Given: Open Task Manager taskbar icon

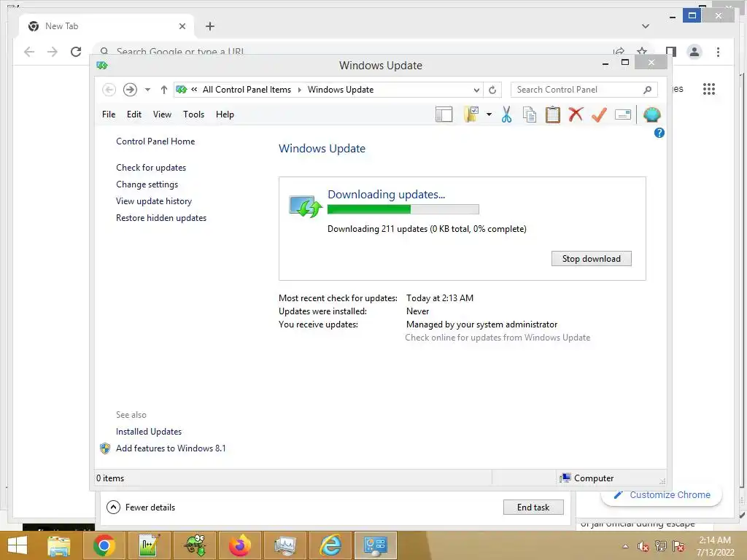Looking at the screenshot, I should point(285,545).
